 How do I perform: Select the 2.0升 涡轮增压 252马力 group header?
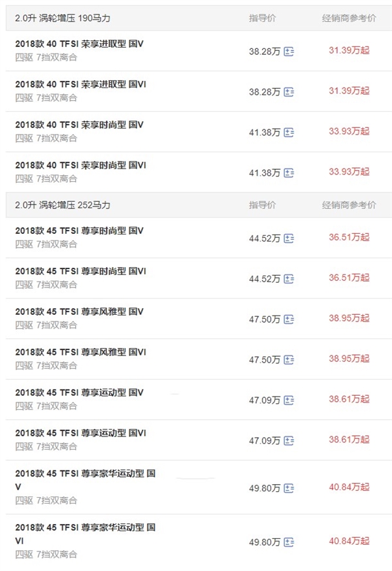point(199,205)
